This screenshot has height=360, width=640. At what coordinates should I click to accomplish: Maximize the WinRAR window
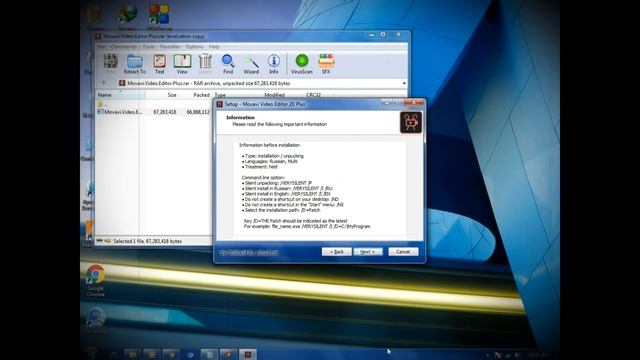(383, 36)
